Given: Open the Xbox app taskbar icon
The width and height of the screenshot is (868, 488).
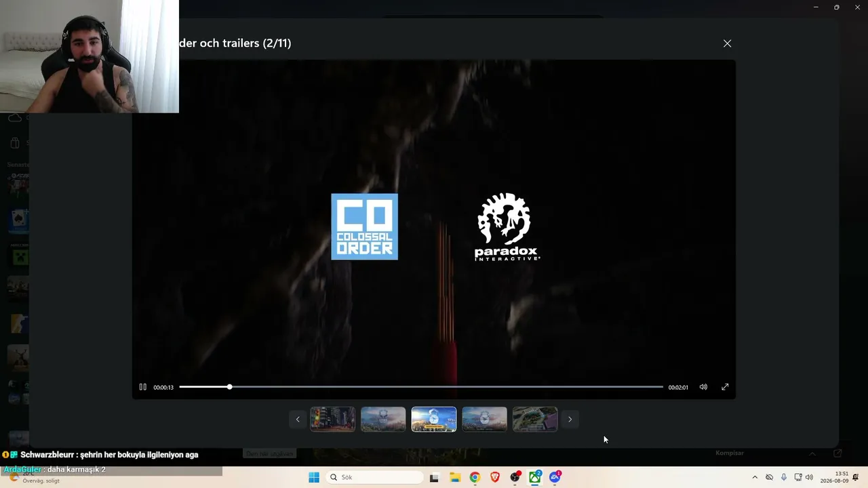Looking at the screenshot, I should (x=535, y=477).
